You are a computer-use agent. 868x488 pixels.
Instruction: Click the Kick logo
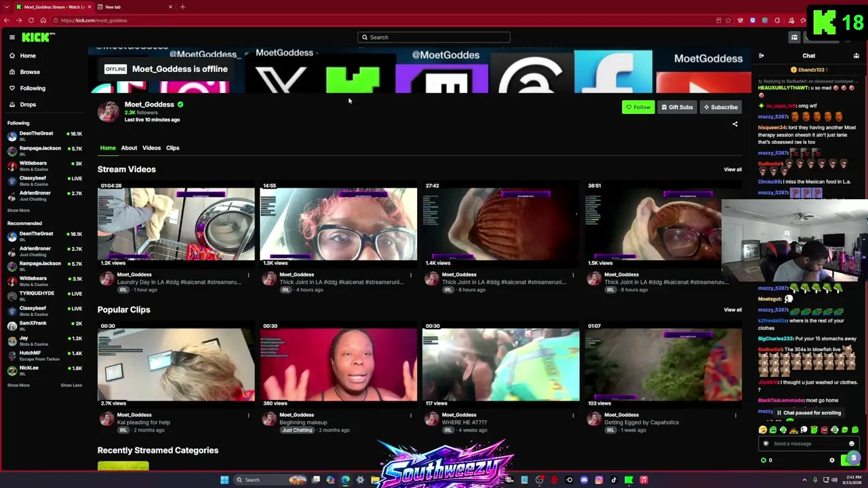38,37
